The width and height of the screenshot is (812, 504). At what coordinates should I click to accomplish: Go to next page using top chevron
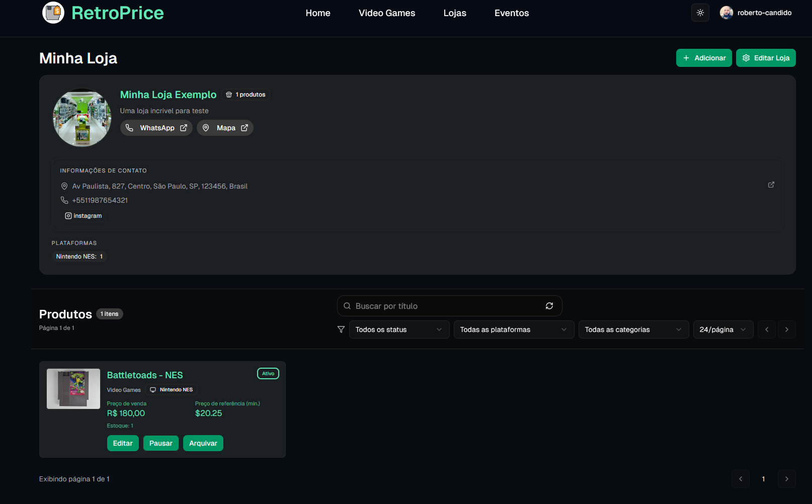pyautogui.click(x=786, y=329)
